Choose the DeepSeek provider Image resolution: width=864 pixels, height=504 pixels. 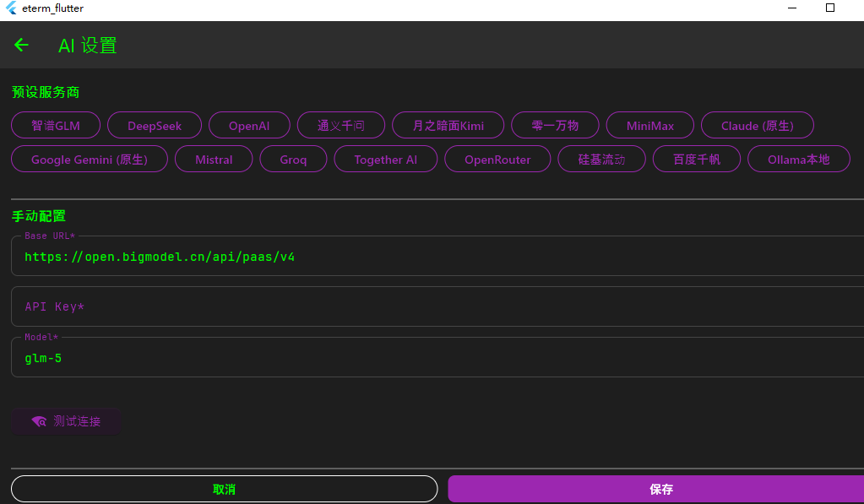[155, 125]
